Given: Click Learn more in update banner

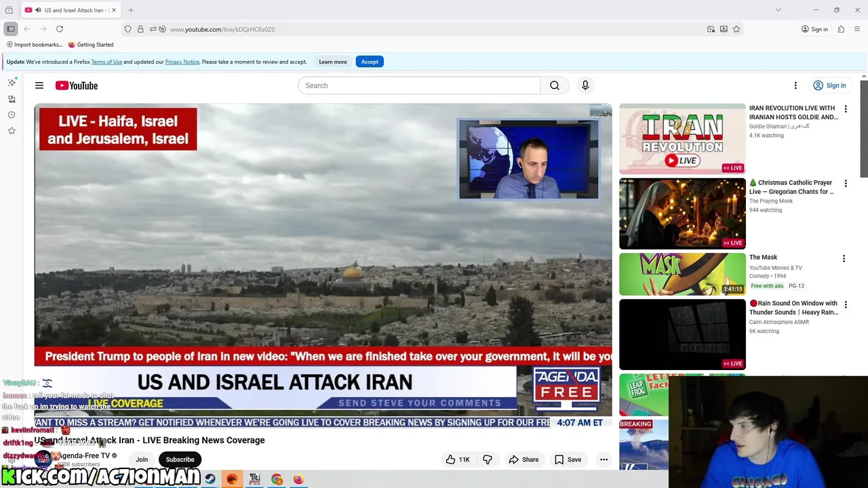Looking at the screenshot, I should [333, 62].
